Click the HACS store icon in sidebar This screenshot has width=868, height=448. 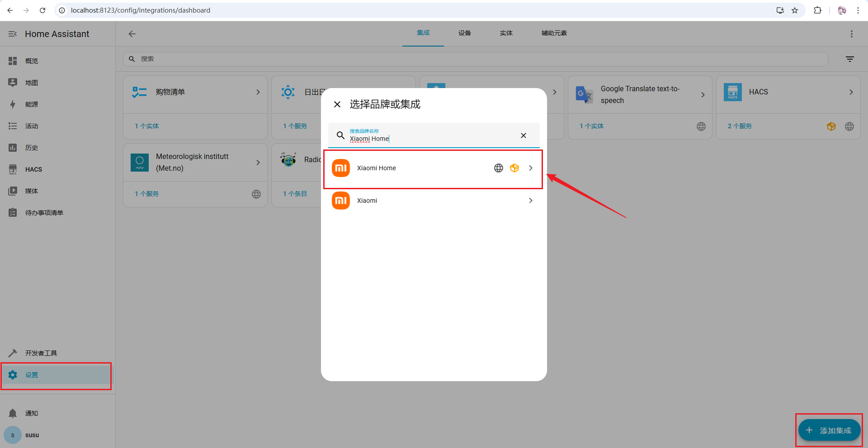(x=13, y=169)
